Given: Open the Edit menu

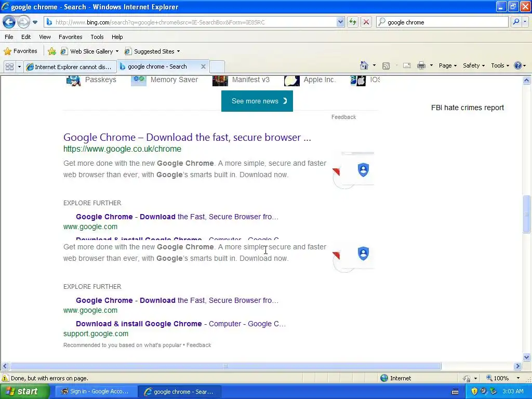Looking at the screenshot, I should pos(26,37).
